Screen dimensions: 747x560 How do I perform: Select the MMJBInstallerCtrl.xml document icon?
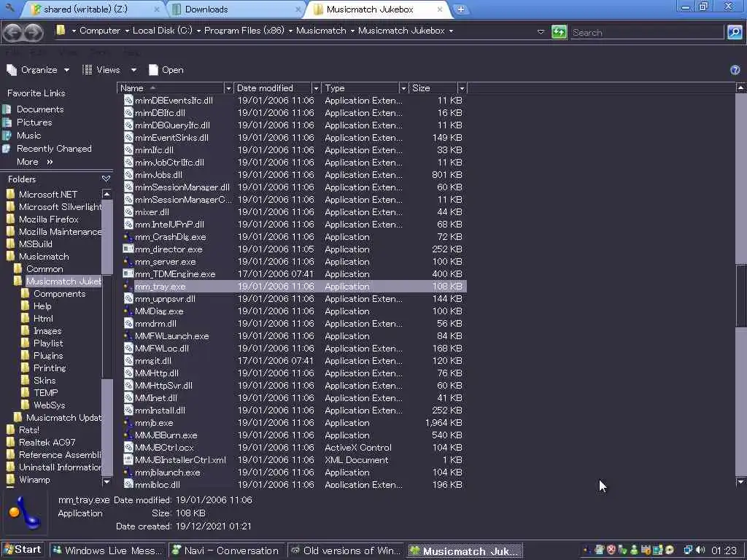click(x=128, y=459)
